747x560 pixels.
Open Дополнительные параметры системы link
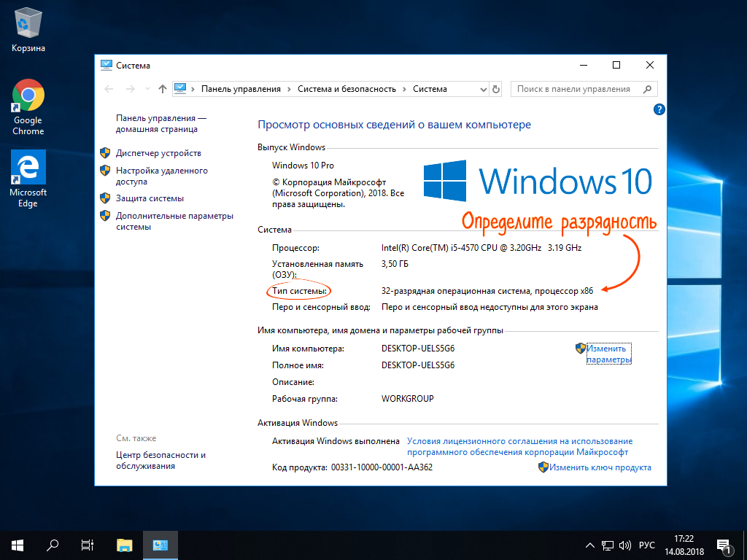coord(175,221)
